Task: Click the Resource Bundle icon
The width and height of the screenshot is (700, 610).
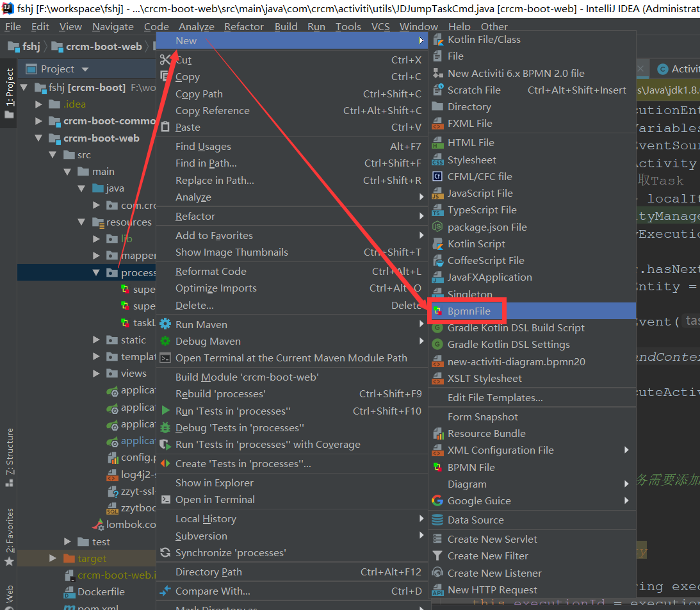Action: (438, 434)
